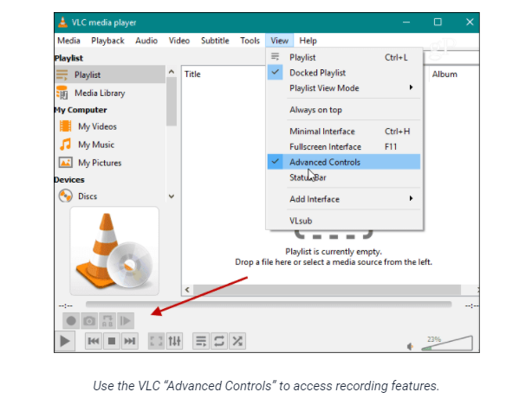Click the elapsed time label
The height and width of the screenshot is (405, 532).
[66, 305]
